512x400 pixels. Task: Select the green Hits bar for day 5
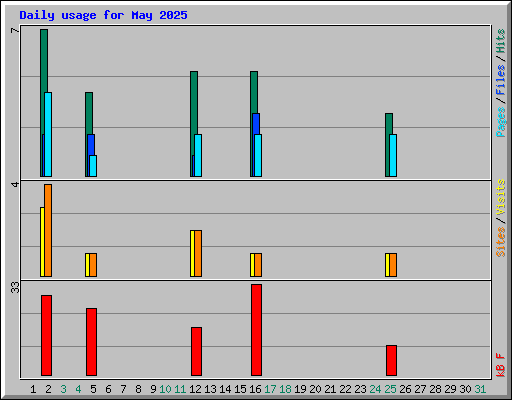click(89, 113)
